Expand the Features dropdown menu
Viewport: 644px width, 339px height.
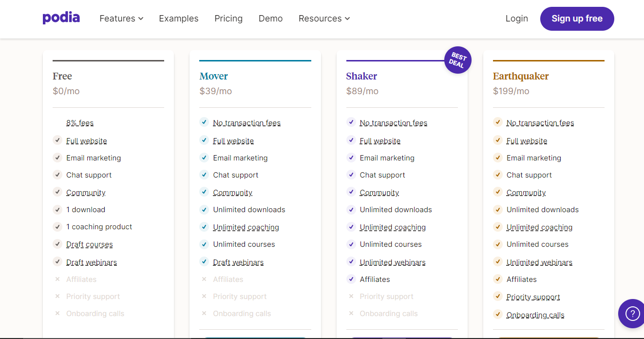(121, 19)
